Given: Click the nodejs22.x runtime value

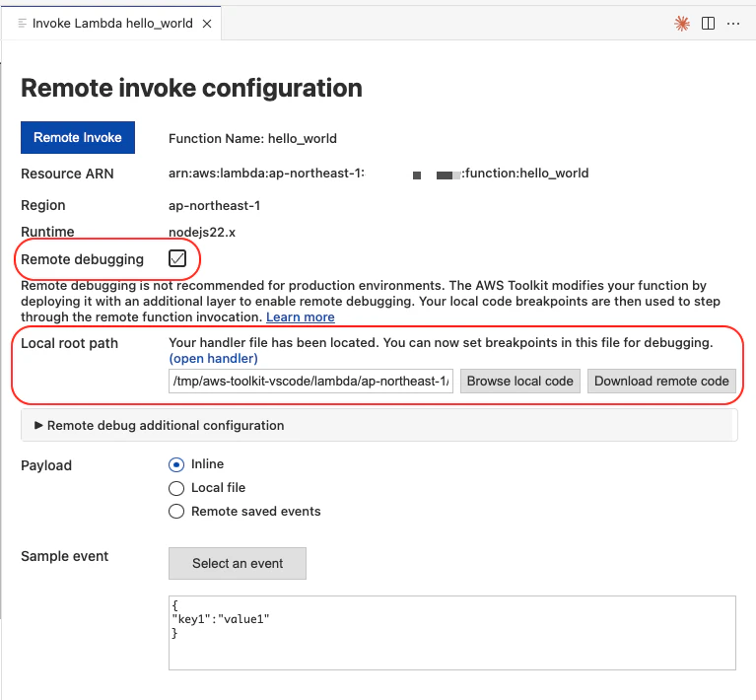Looking at the screenshot, I should [x=201, y=232].
